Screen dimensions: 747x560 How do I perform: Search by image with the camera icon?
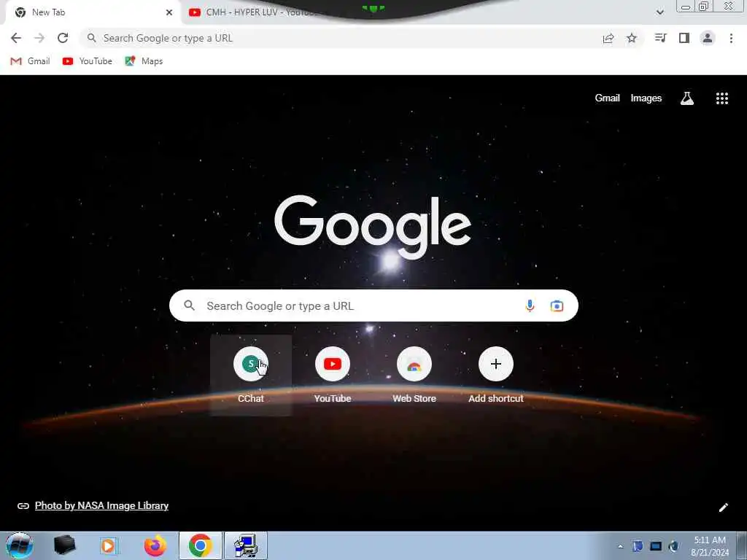coord(557,306)
